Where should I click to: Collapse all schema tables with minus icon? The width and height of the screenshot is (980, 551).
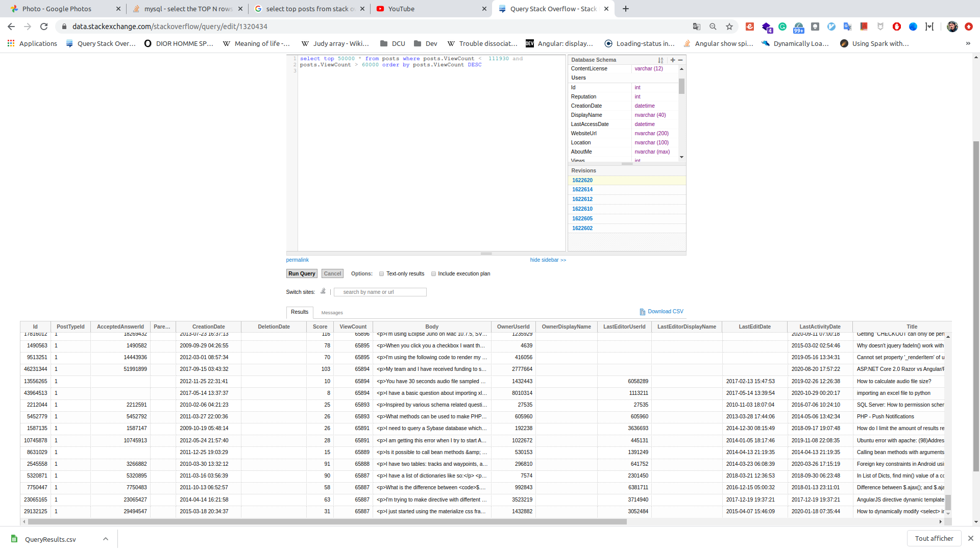[680, 60]
